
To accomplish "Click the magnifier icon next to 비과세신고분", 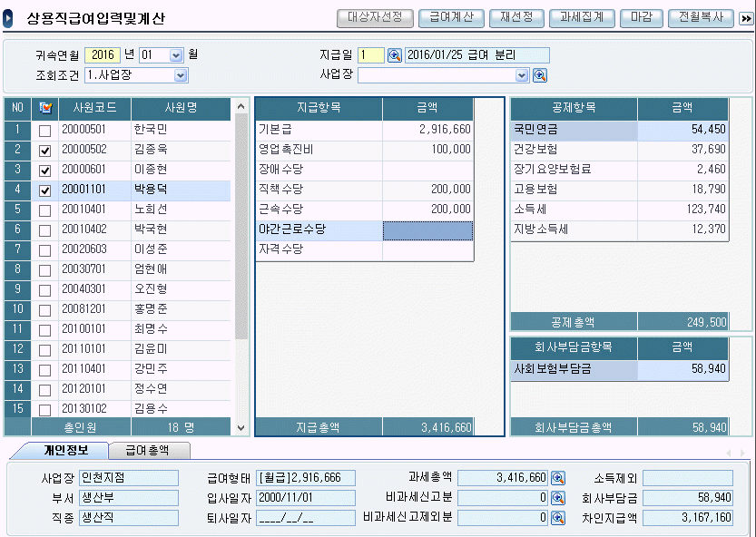I will click(x=558, y=498).
